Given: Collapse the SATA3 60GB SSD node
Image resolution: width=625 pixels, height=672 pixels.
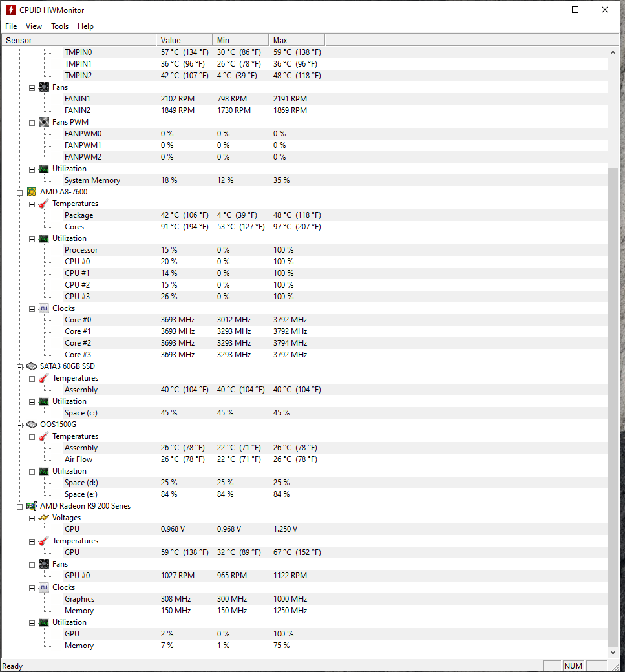Looking at the screenshot, I should pos(20,367).
